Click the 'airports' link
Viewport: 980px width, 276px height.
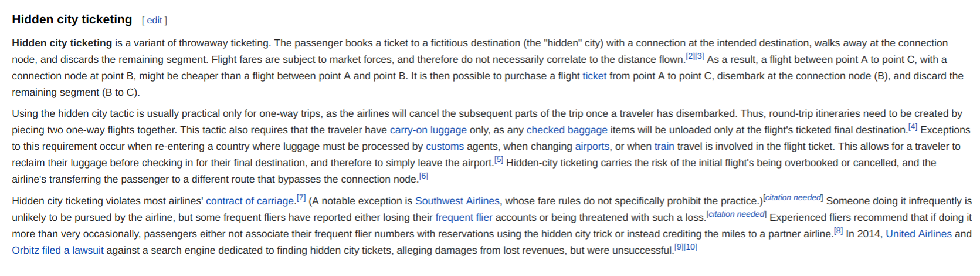click(592, 146)
